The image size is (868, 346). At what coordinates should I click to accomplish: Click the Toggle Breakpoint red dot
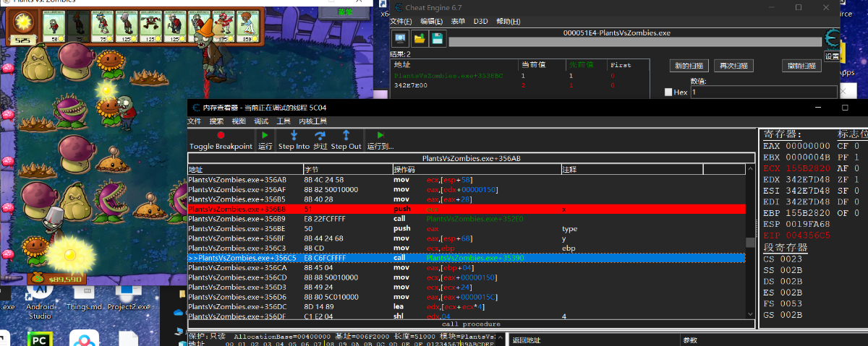221,135
